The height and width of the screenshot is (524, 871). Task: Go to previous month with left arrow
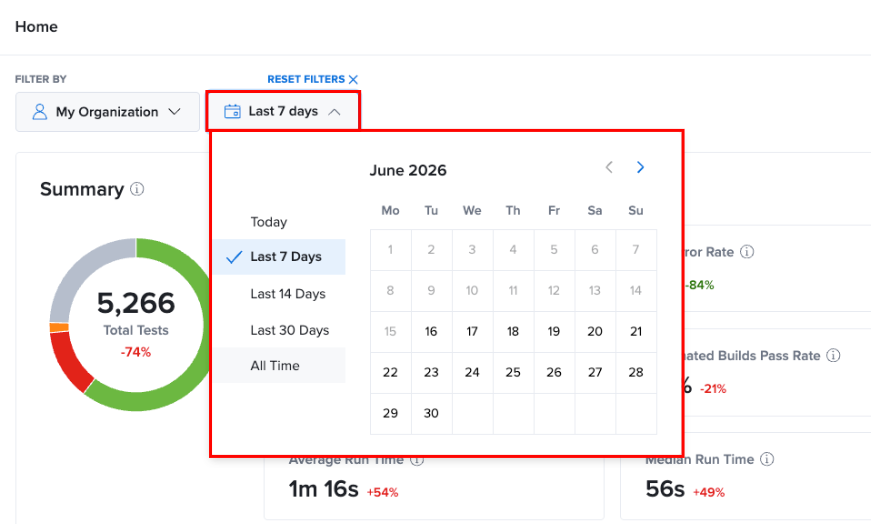609,167
